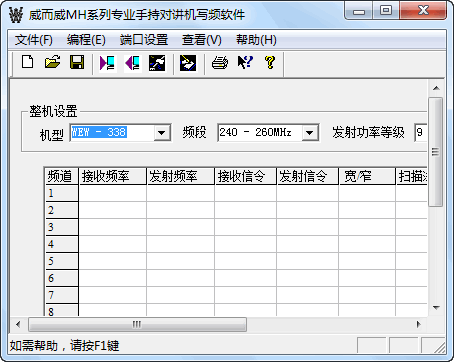Open the 文件(F) menu
The width and height of the screenshot is (454, 362).
pos(33,40)
